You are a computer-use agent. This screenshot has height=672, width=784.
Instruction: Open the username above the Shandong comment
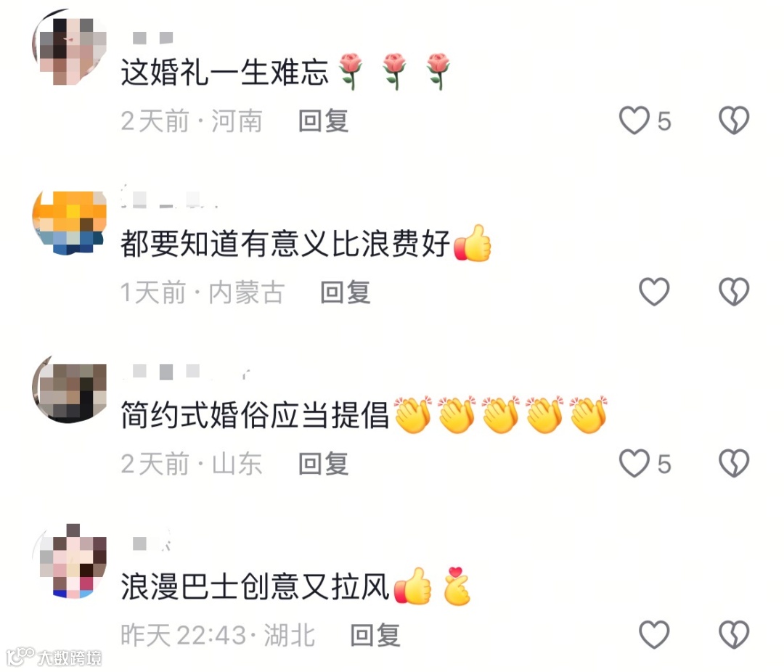(186, 372)
